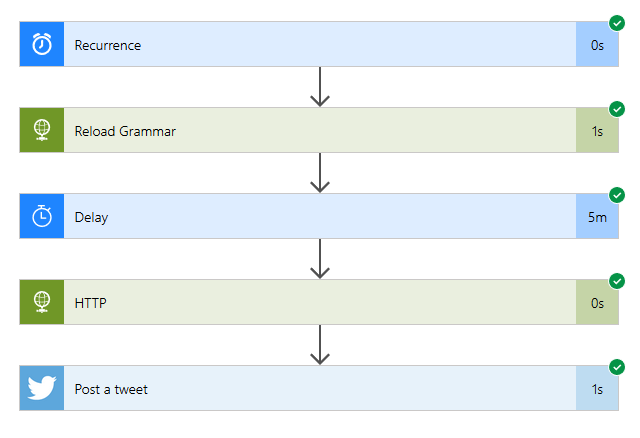The image size is (640, 438).
Task: Click green success checkmark on Delay step
Action: point(617,195)
